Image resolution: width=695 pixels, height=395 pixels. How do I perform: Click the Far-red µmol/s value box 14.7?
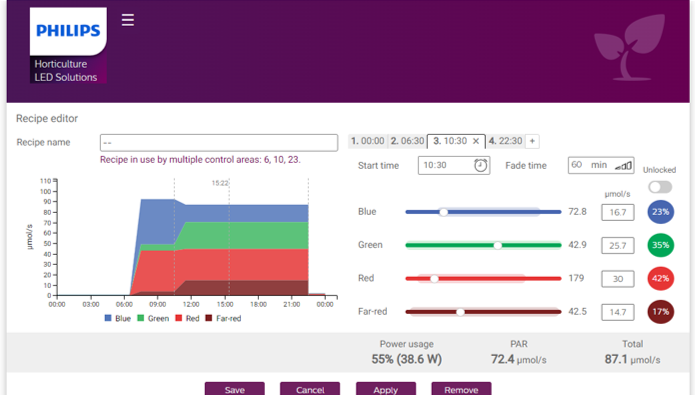617,312
